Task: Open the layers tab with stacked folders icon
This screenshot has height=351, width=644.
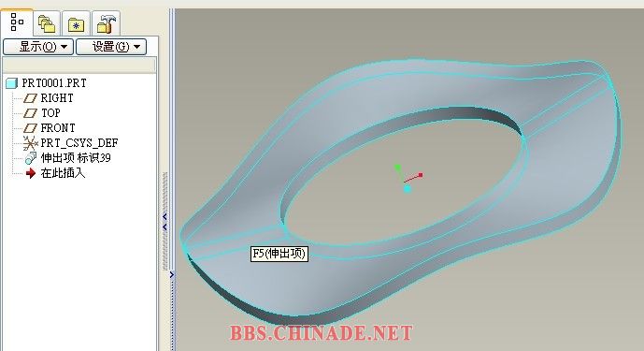Action: click(x=47, y=23)
